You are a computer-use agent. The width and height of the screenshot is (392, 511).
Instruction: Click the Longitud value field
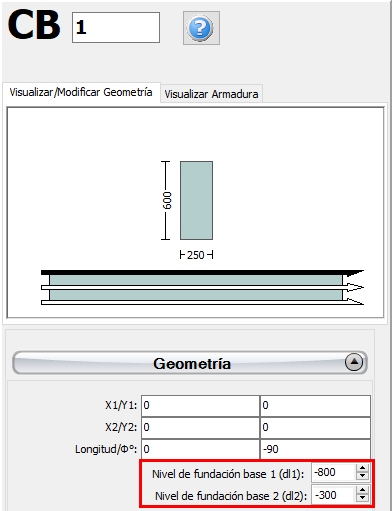(x=200, y=449)
